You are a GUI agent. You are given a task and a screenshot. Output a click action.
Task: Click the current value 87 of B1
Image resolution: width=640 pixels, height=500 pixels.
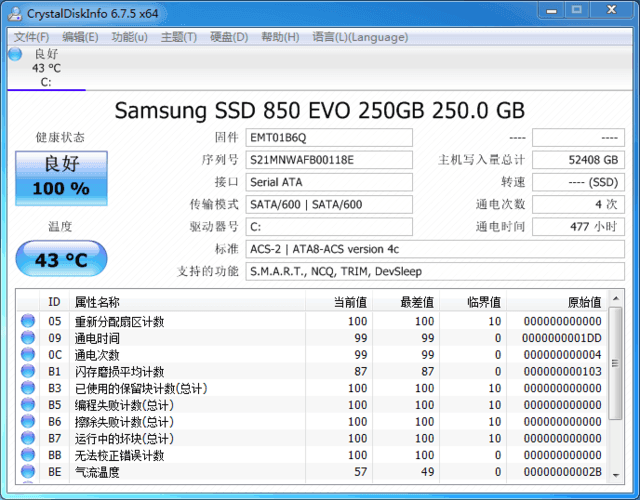point(361,371)
